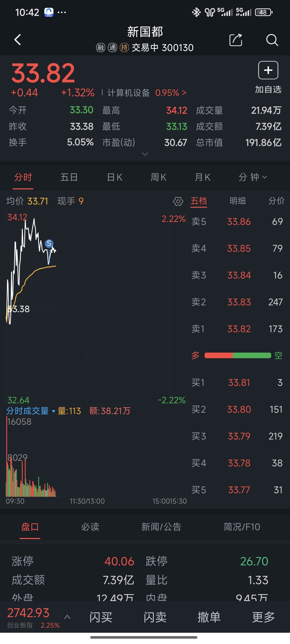290x644 pixels.
Task: Select the 分价 price distribution tab
Action: tap(276, 201)
